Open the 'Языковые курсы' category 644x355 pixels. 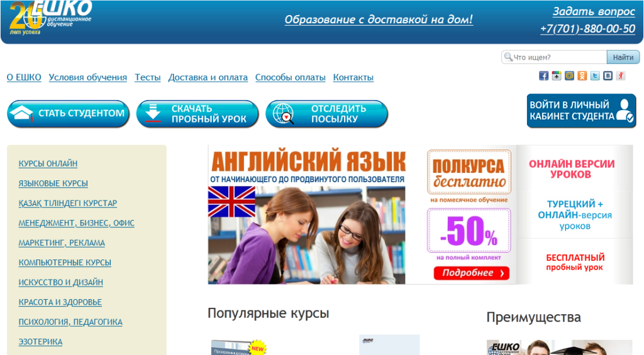click(x=53, y=183)
